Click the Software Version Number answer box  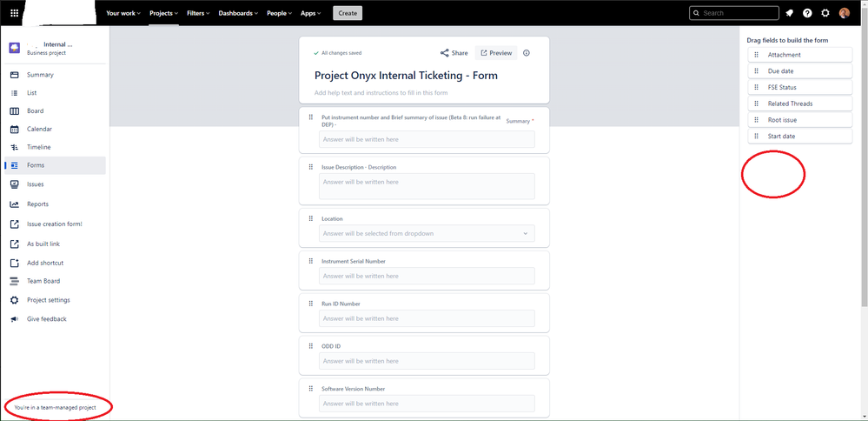click(427, 404)
